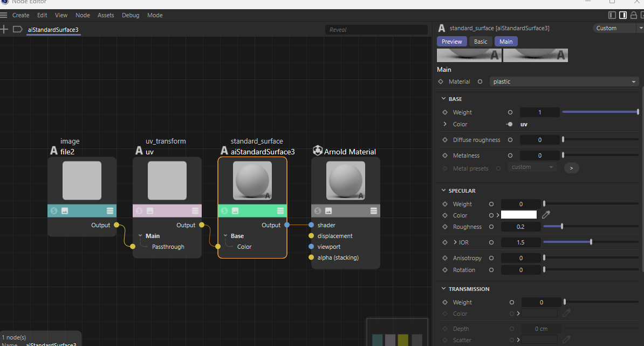Switch to the Basic tab
644x346 pixels.
tap(481, 42)
